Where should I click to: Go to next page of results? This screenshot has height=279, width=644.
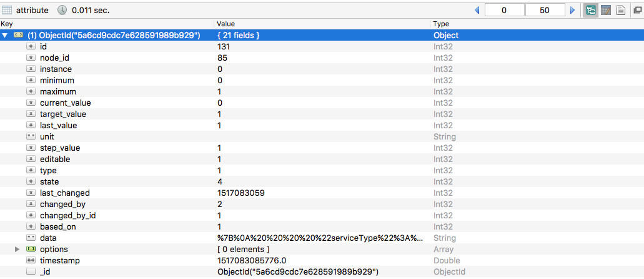[x=573, y=10]
